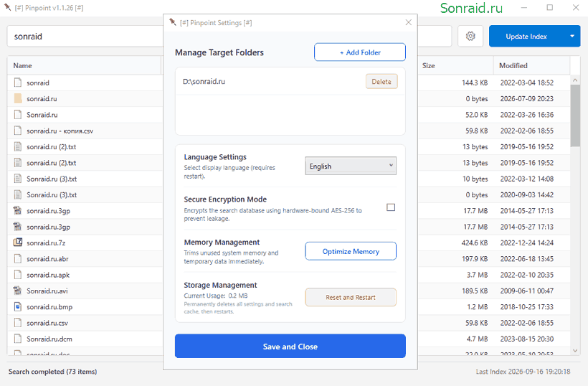Click the file icon of sonraid.ru.apk
This screenshot has width=588, height=386.
pyautogui.click(x=18, y=275)
